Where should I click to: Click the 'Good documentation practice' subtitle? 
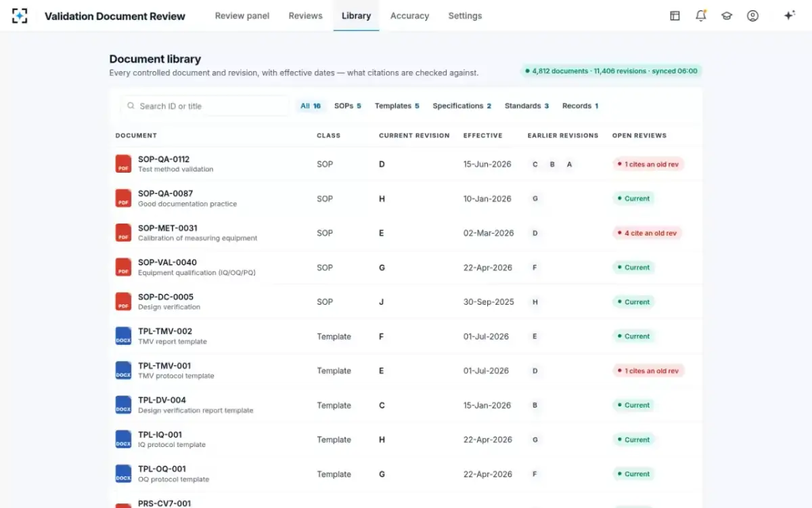[x=187, y=204]
